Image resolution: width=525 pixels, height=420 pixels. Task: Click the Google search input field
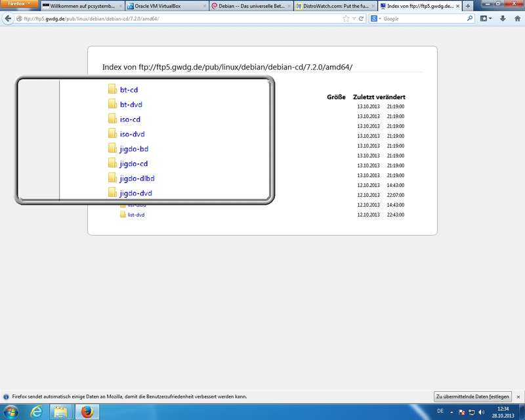[x=423, y=19]
